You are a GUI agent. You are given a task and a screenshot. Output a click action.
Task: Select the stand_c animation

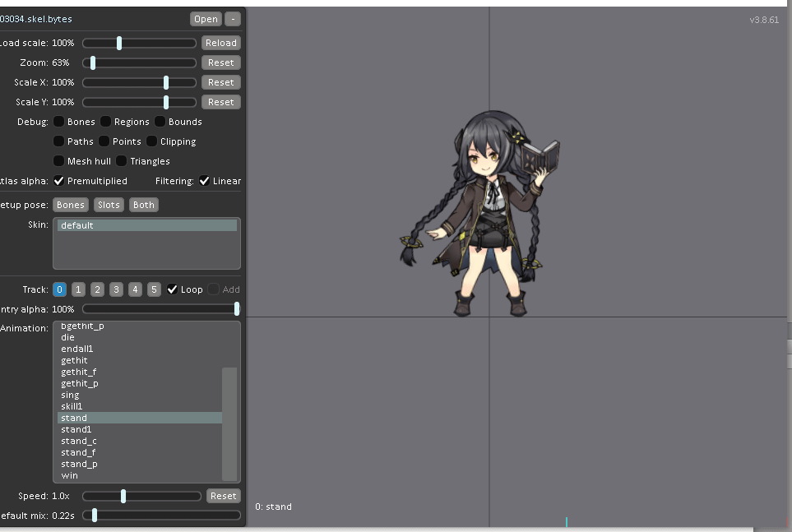point(140,441)
